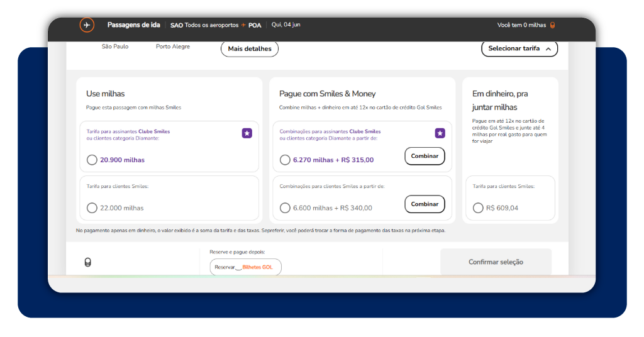
Task: Collapse the Selecionar tarifa dropdown
Action: click(x=519, y=48)
